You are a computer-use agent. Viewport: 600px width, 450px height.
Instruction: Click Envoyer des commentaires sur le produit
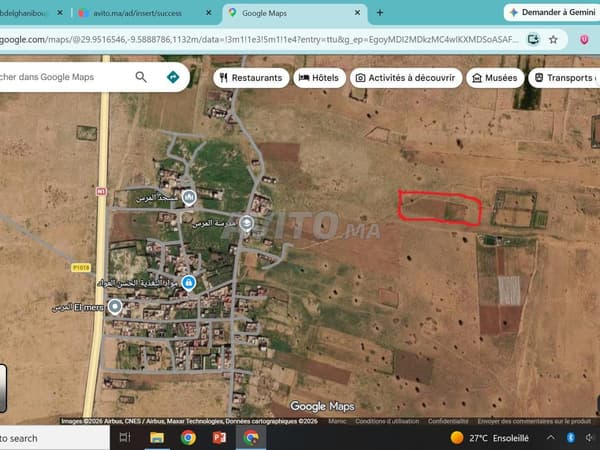tap(534, 421)
